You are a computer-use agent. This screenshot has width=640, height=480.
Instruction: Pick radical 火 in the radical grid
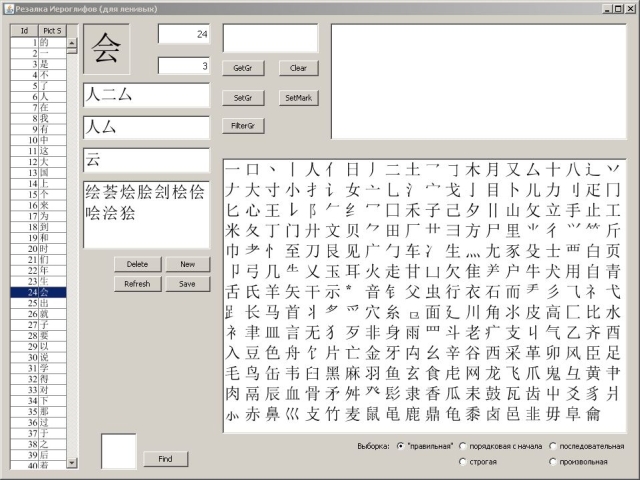coord(373,271)
